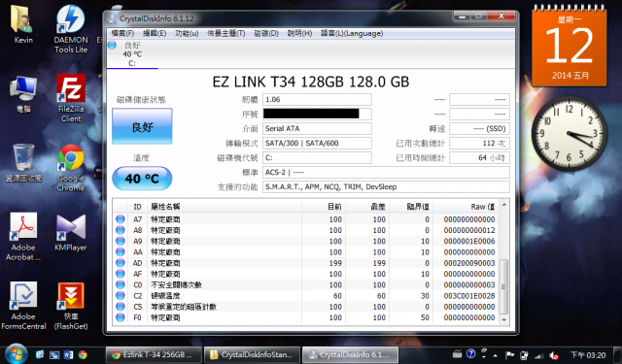The image size is (622, 364).
Task: Click the muted volume tray icon
Action: (553, 355)
